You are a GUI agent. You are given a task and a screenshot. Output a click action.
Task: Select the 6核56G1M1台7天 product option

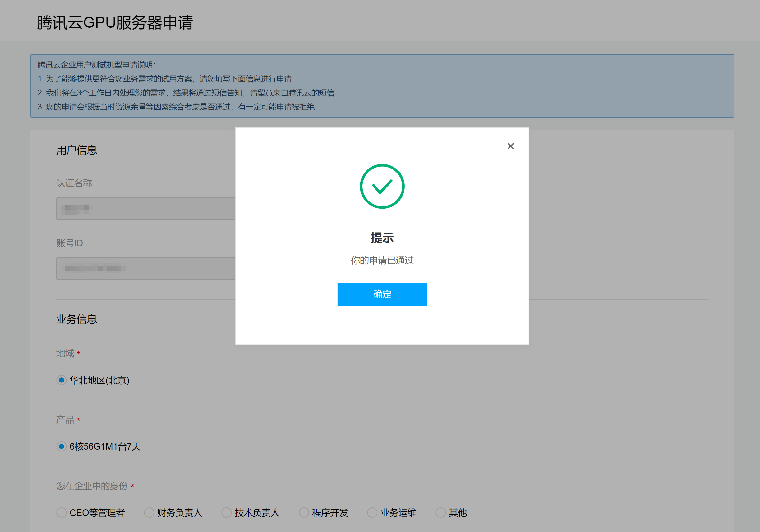(x=62, y=446)
